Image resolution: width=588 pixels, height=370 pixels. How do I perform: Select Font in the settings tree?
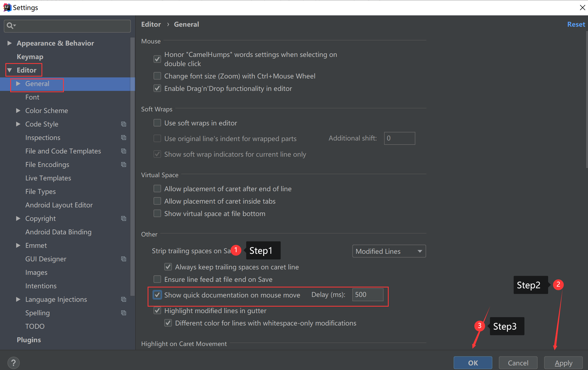(x=32, y=97)
